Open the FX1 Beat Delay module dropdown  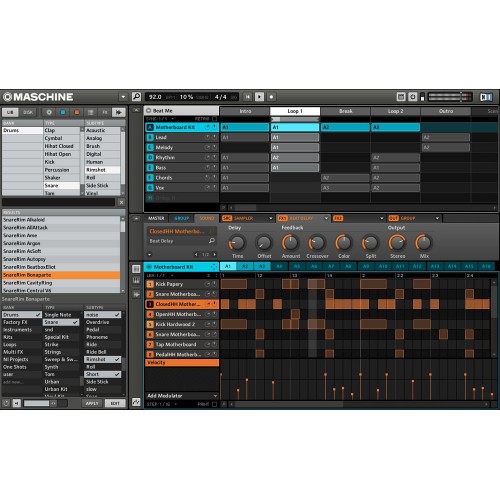pyautogui.click(x=326, y=218)
